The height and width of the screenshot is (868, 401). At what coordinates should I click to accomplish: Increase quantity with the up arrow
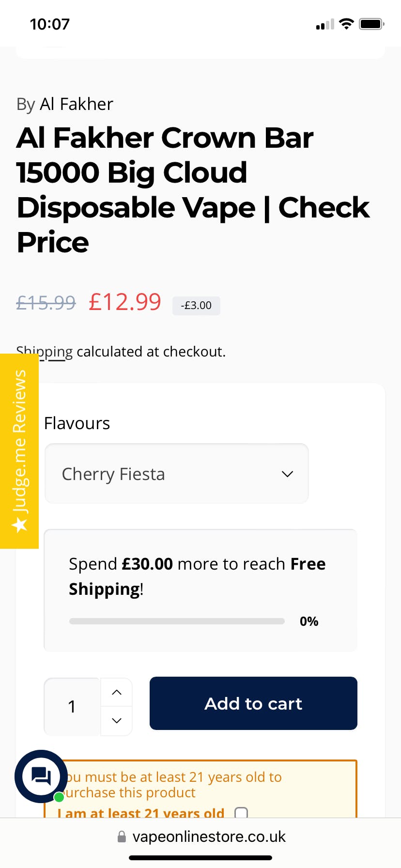pos(117,692)
